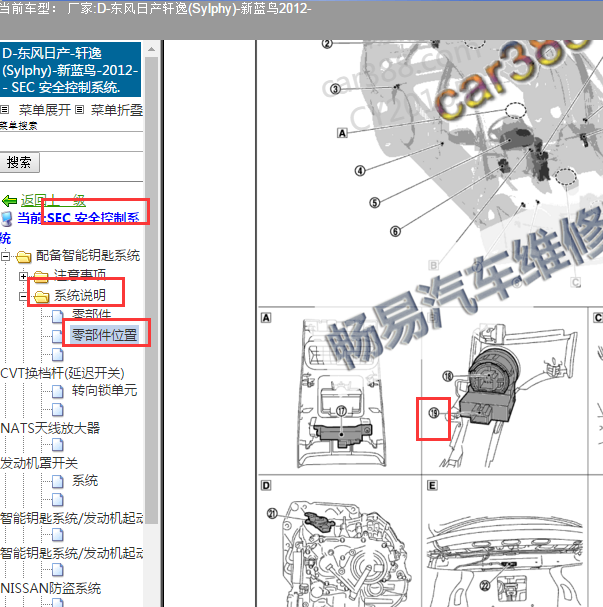This screenshot has width=603, height=607.
Task: Click the document icon above NISSAN防盗系统
Action: pyautogui.click(x=58, y=570)
